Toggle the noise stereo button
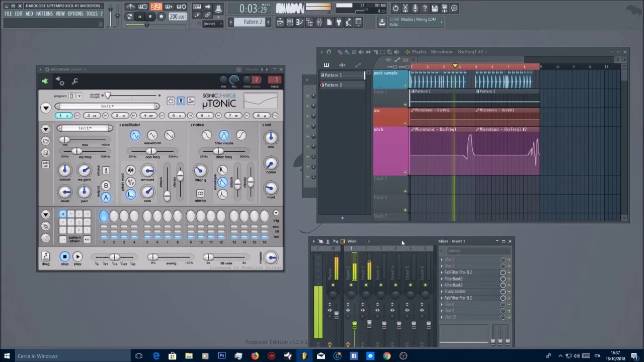 [x=200, y=194]
